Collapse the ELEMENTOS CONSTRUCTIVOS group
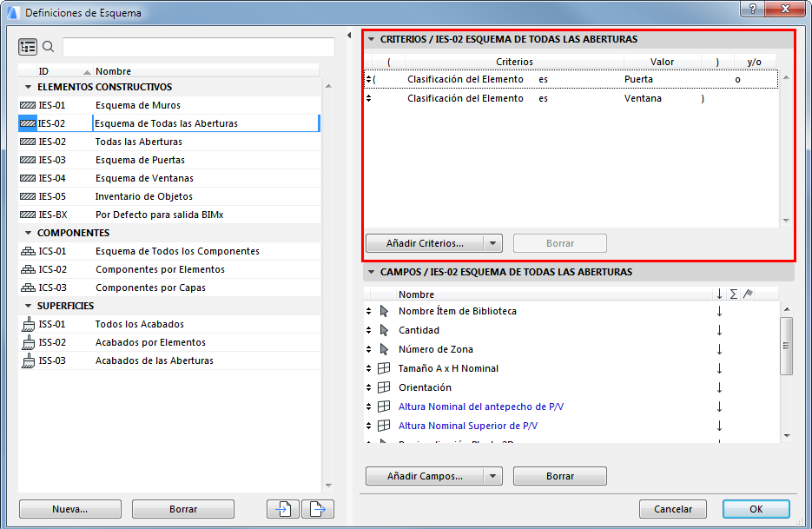This screenshot has width=812, height=529. click(x=28, y=87)
